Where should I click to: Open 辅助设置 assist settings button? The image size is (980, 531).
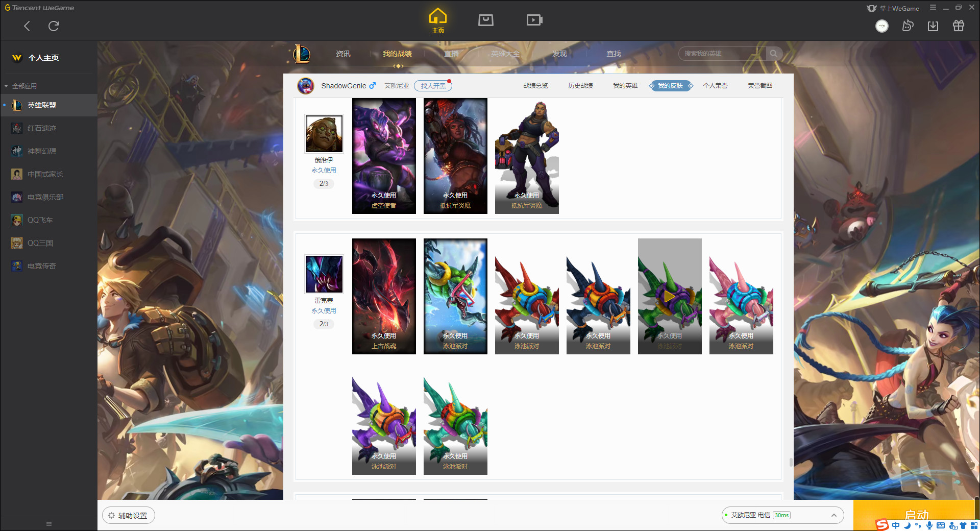tap(129, 516)
